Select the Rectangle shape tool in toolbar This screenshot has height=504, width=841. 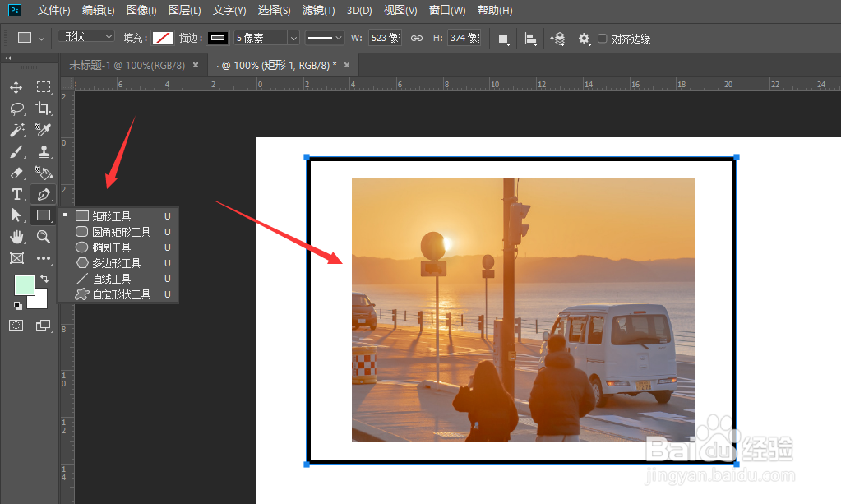pos(44,215)
